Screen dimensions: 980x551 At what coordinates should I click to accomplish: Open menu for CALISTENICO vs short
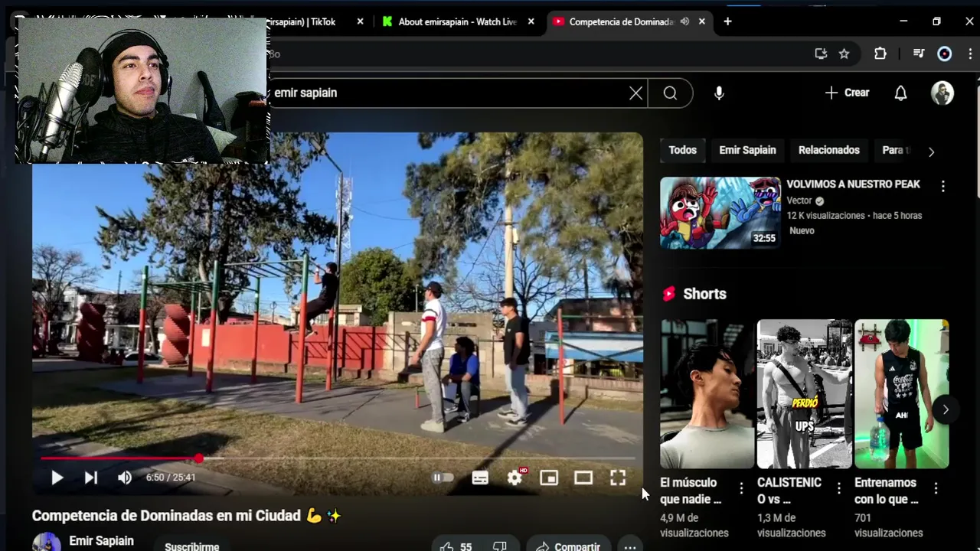[838, 487]
